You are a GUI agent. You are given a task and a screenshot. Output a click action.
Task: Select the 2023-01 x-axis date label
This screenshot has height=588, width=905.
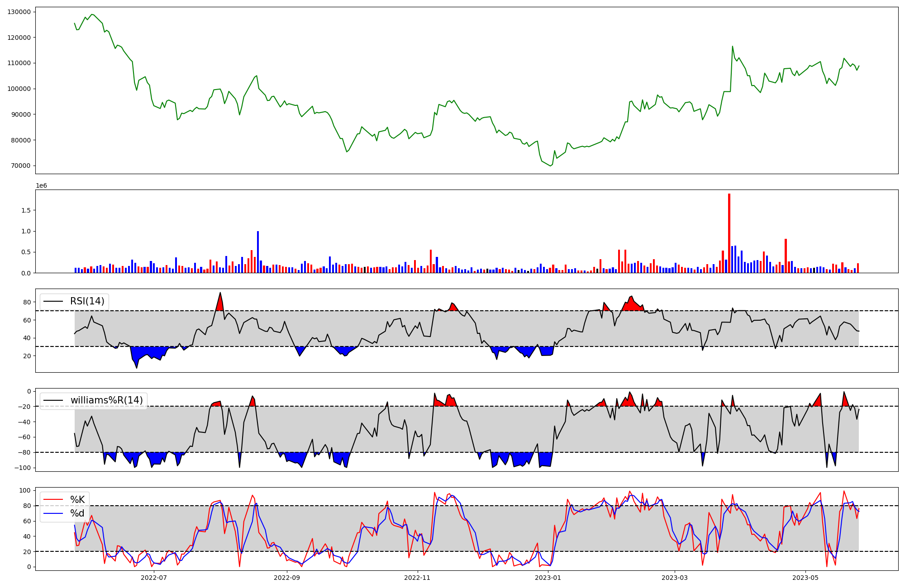(x=548, y=578)
